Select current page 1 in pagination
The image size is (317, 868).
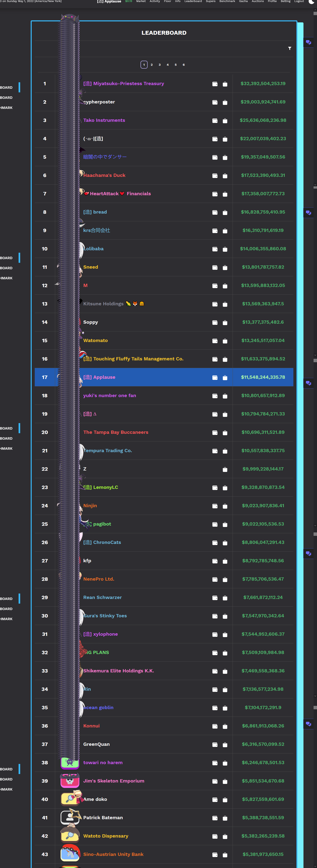[x=144, y=65]
